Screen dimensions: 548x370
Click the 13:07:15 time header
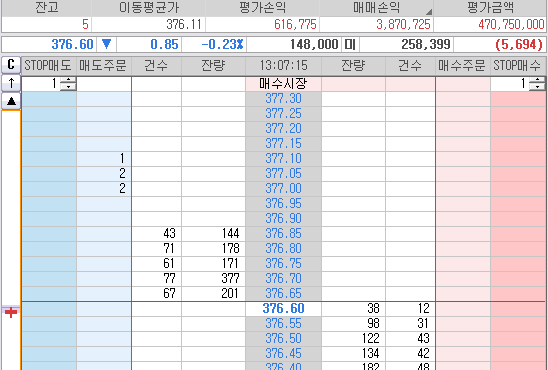coord(283,65)
